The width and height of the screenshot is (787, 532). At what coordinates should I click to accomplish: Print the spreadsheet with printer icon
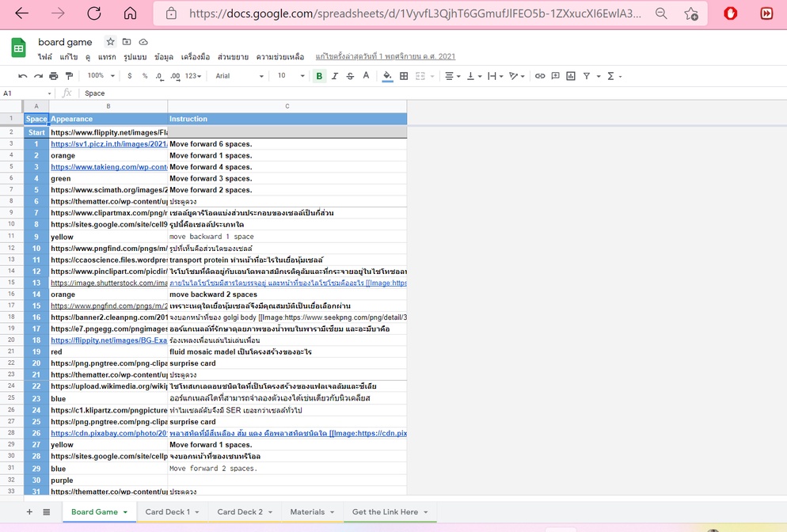pos(54,76)
